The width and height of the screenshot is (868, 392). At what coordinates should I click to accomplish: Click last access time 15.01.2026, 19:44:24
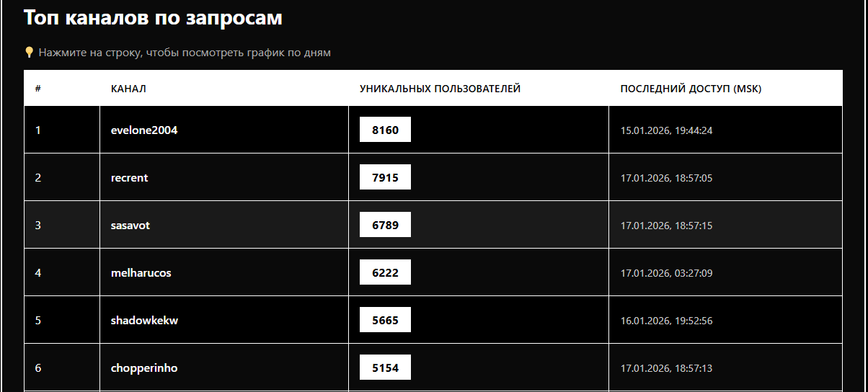(x=666, y=130)
